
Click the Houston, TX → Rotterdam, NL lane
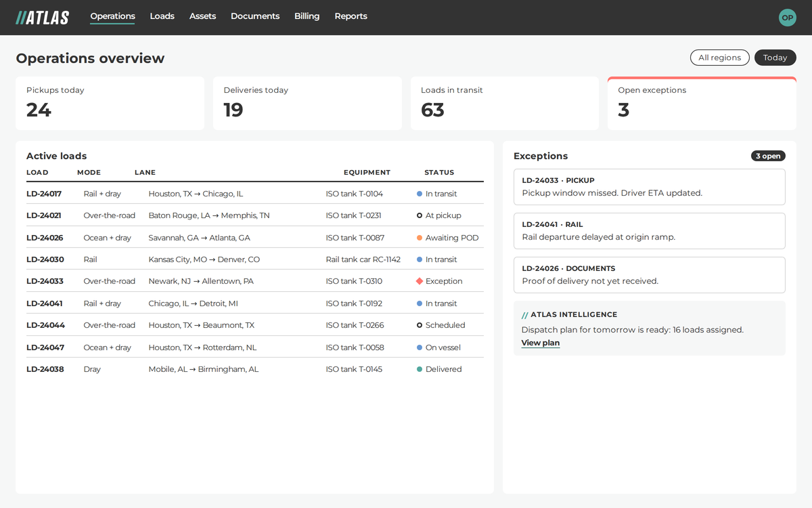pos(202,347)
